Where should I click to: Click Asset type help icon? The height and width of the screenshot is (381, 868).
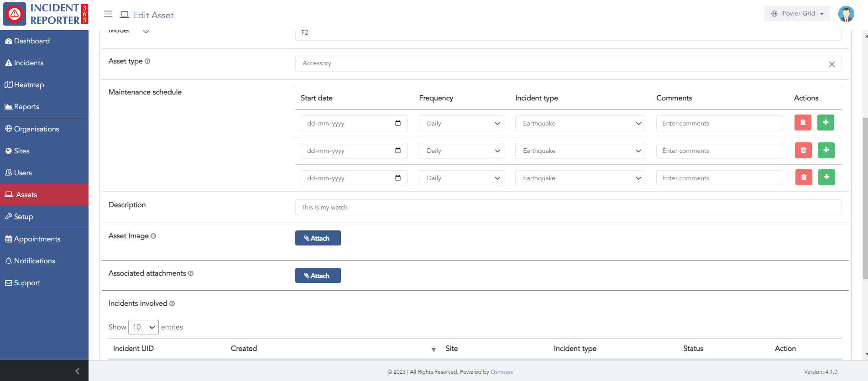(147, 61)
